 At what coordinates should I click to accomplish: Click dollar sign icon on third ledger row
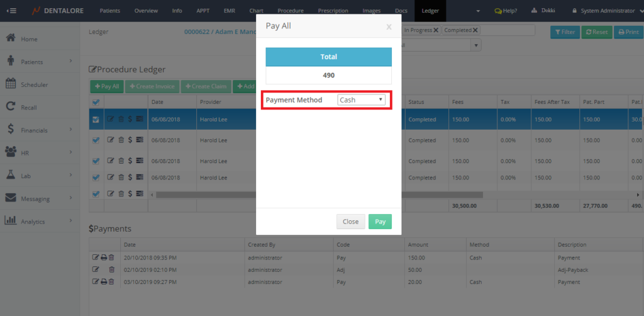click(x=130, y=161)
